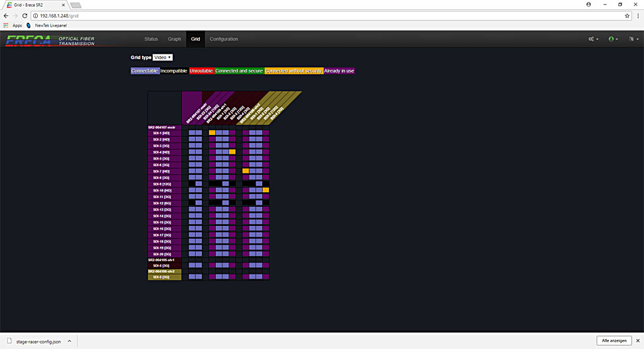Open the Chrome three-dot menu
The height and width of the screenshot is (349, 644).
[x=637, y=15]
